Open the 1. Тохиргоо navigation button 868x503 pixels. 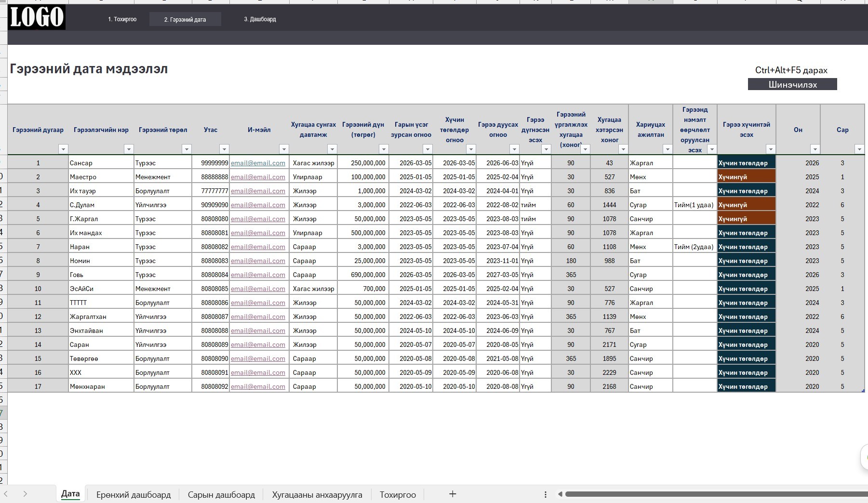122,19
